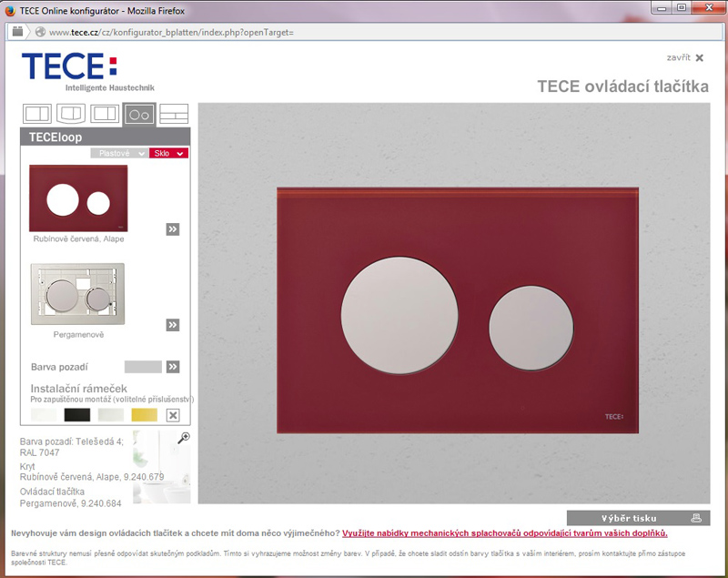Click the 'TECE ovládací tlačítka' heading

(623, 86)
